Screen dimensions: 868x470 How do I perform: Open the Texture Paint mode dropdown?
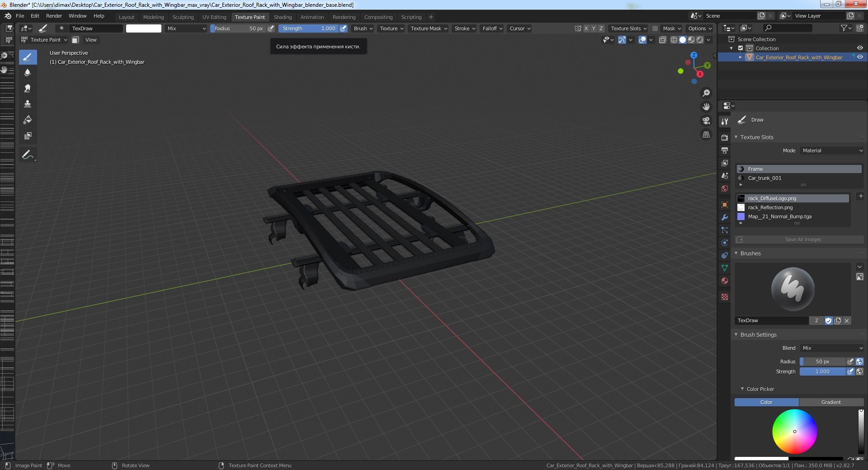44,40
